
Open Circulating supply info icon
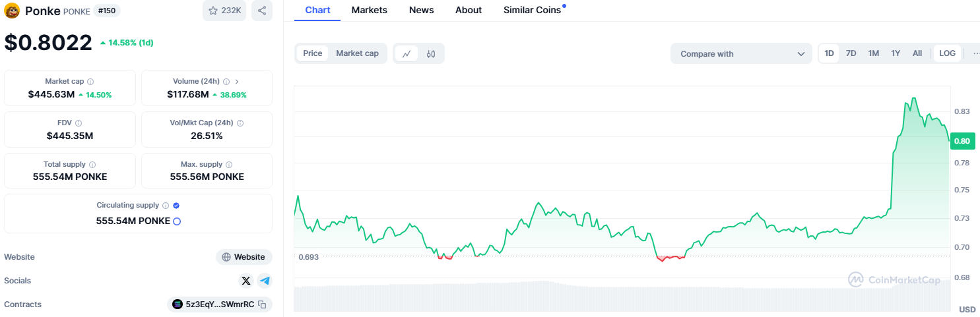point(166,206)
